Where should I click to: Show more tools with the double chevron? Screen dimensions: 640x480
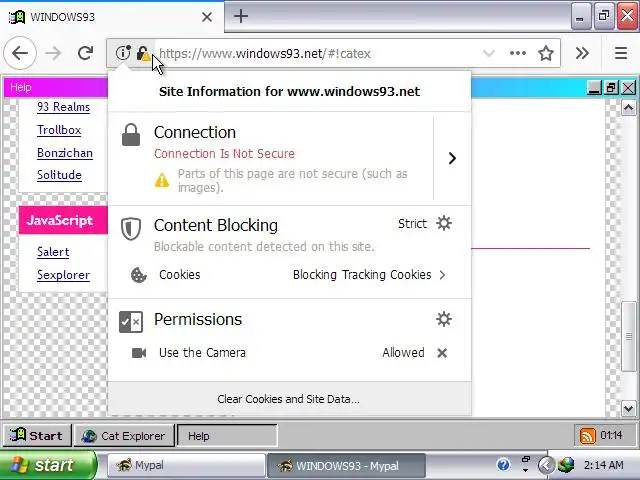582,53
